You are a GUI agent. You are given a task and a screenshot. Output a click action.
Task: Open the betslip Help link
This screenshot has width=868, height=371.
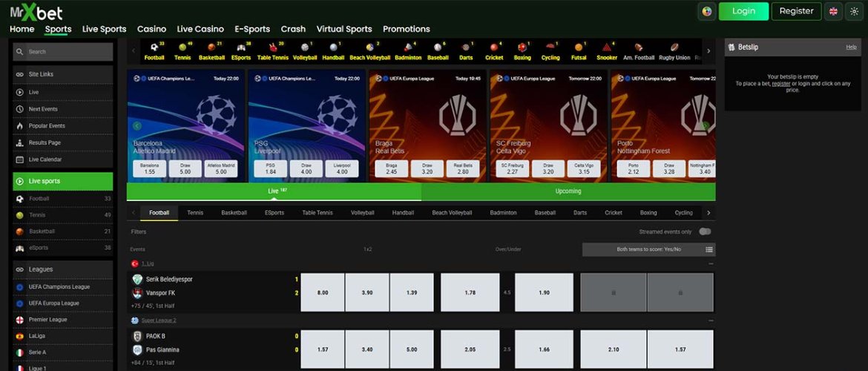click(852, 47)
